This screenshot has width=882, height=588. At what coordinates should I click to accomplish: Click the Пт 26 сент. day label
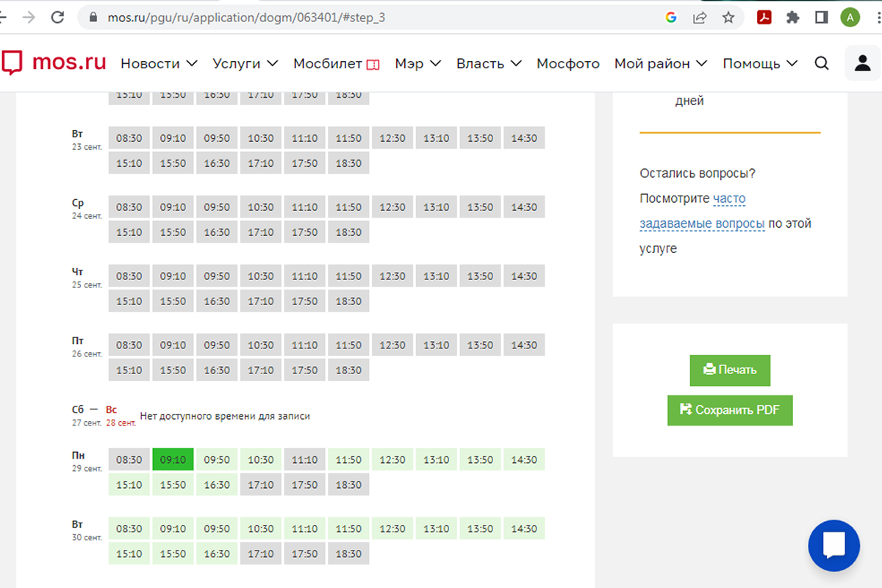[87, 347]
